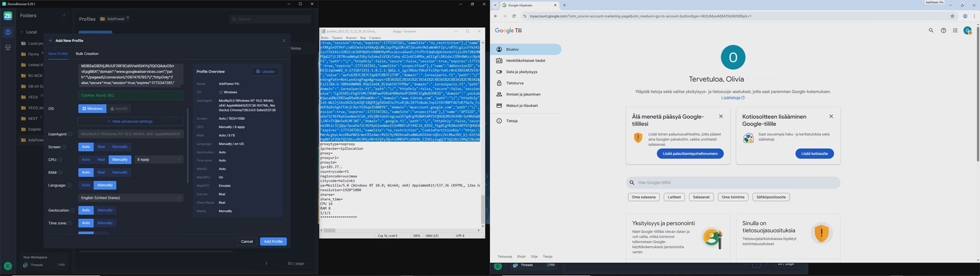Open Henkilökohtaiset tiedot in Google sidebar

(526, 61)
